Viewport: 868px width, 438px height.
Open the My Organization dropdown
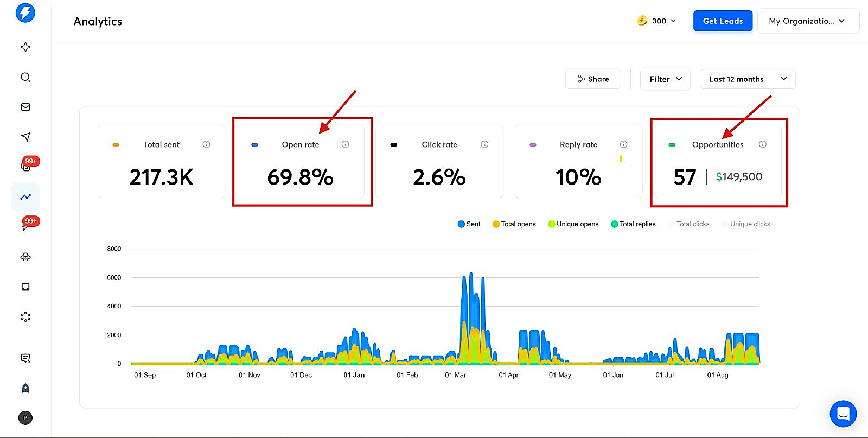tap(808, 21)
